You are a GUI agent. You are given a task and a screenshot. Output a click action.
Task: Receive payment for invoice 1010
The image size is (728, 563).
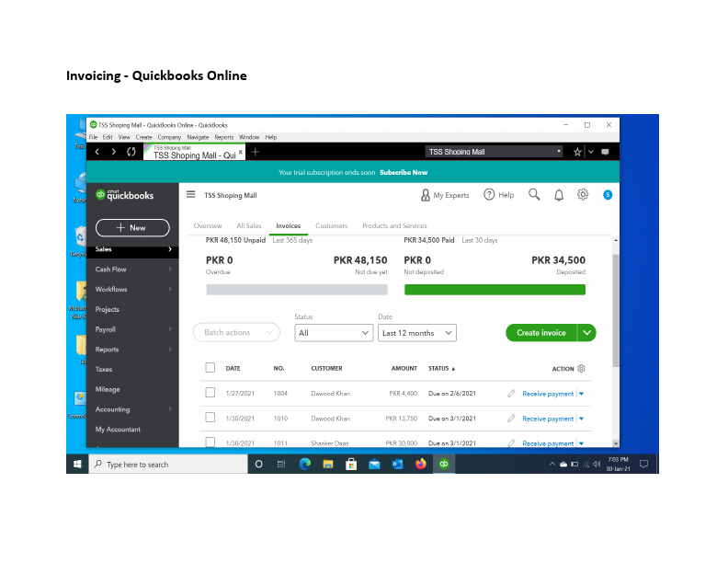[548, 419]
